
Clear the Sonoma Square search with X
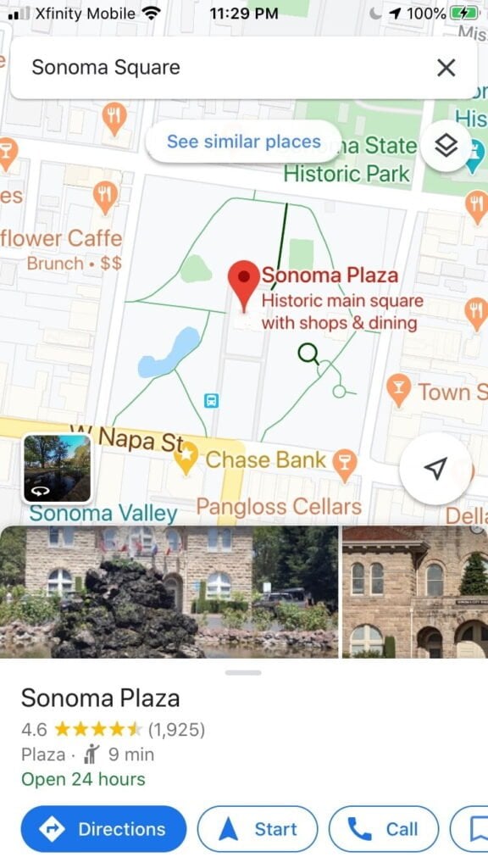point(446,68)
